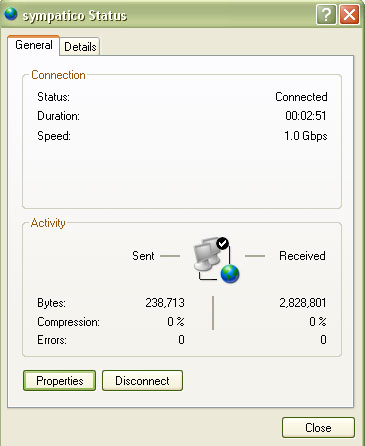Viewport: 365px width, 446px height.
Task: Disconnect the sympatico connection
Action: [x=142, y=380]
